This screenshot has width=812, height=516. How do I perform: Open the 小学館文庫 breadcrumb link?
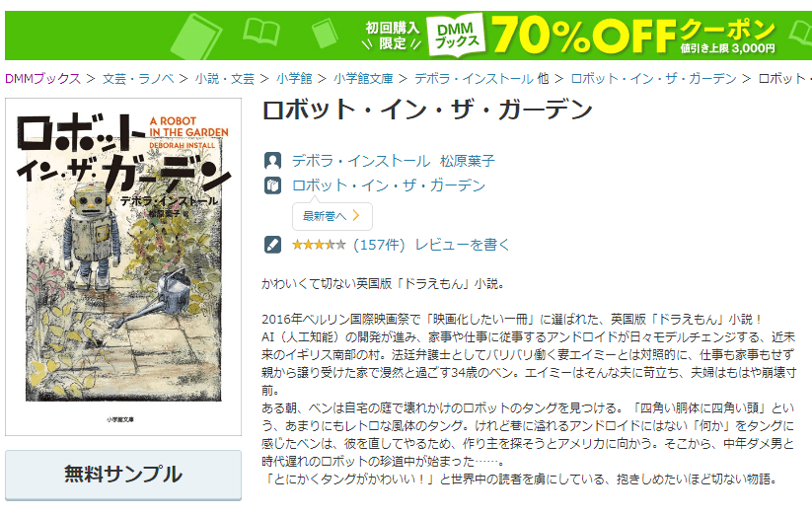tap(363, 79)
